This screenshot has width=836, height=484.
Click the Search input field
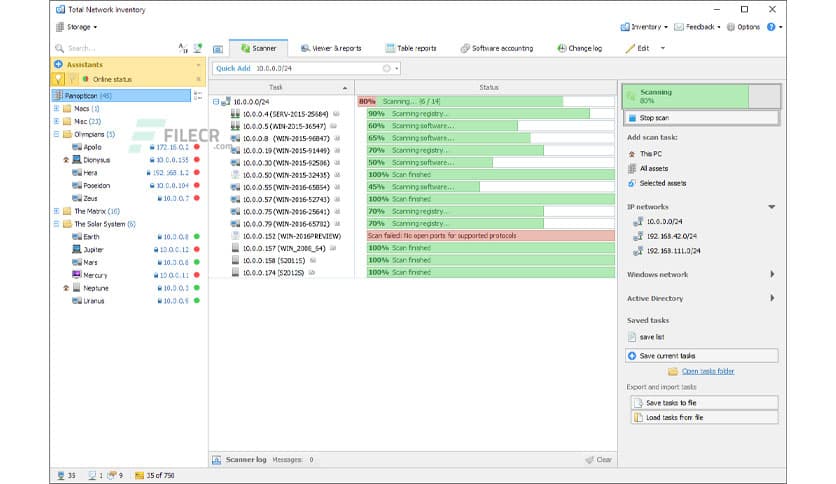[120, 48]
